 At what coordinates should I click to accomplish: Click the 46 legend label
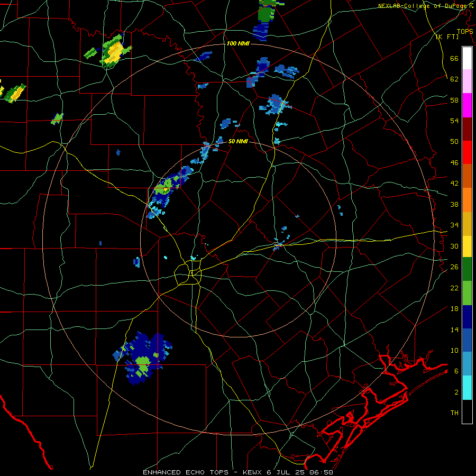[x=454, y=162]
